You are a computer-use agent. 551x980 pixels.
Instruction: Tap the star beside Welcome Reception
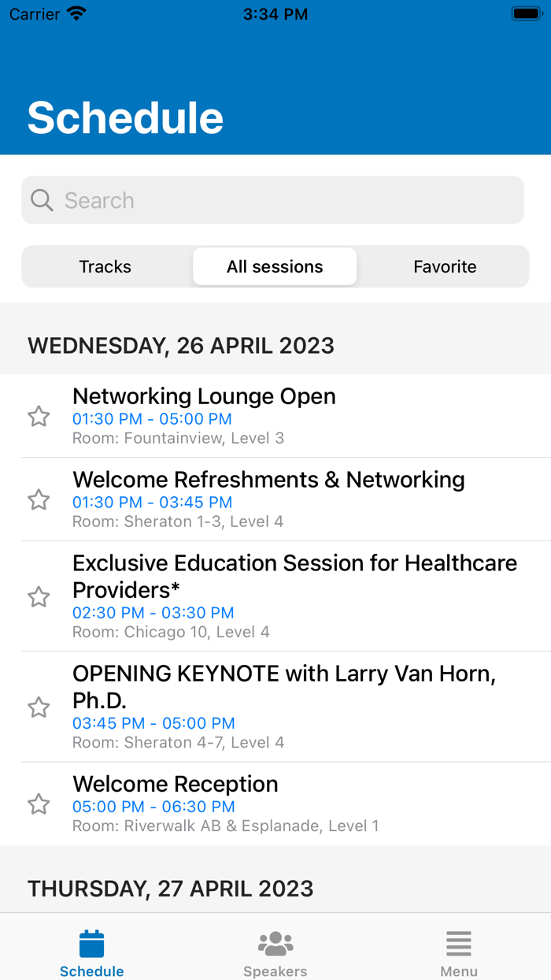click(x=39, y=804)
